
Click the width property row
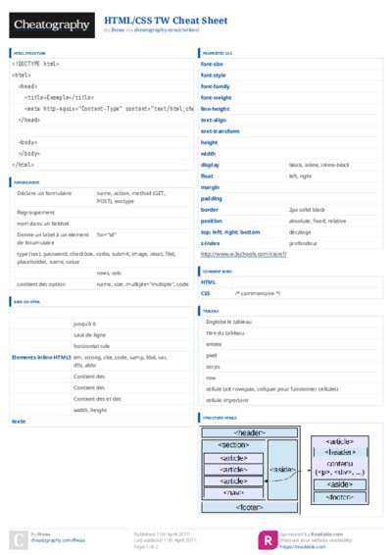pyautogui.click(x=290, y=154)
